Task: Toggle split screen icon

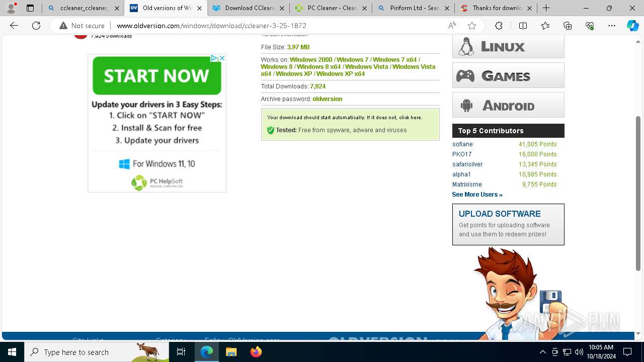Action: pyautogui.click(x=523, y=26)
